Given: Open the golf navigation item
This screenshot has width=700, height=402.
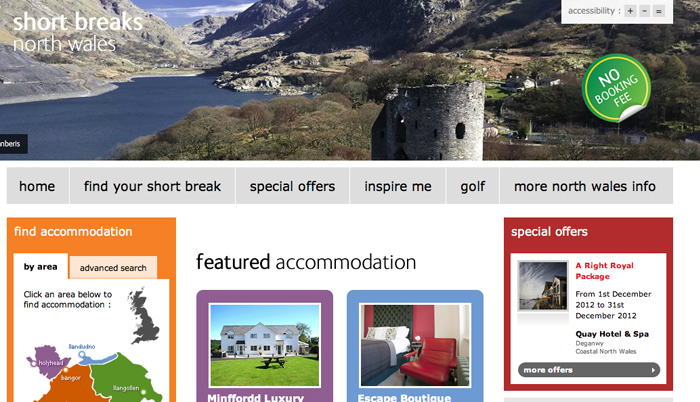Looking at the screenshot, I should tap(473, 186).
